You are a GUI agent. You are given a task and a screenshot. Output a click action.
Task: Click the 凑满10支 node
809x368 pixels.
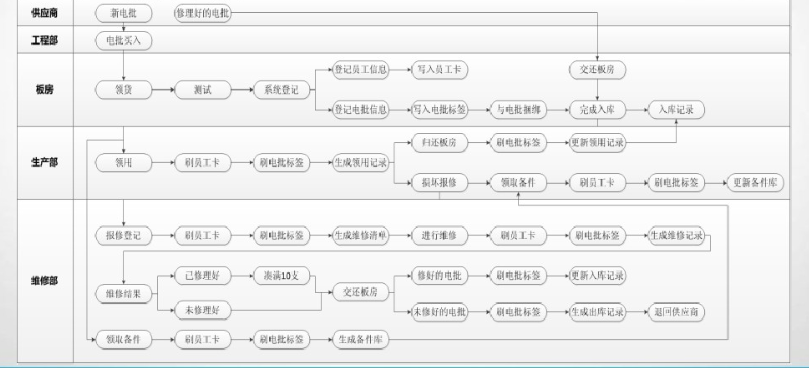[x=282, y=276]
